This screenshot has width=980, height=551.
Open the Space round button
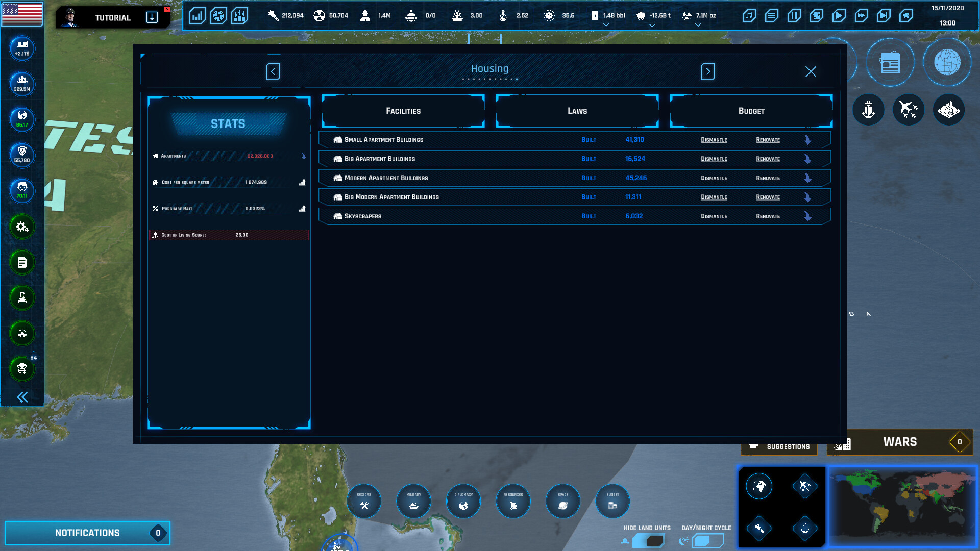pyautogui.click(x=563, y=501)
